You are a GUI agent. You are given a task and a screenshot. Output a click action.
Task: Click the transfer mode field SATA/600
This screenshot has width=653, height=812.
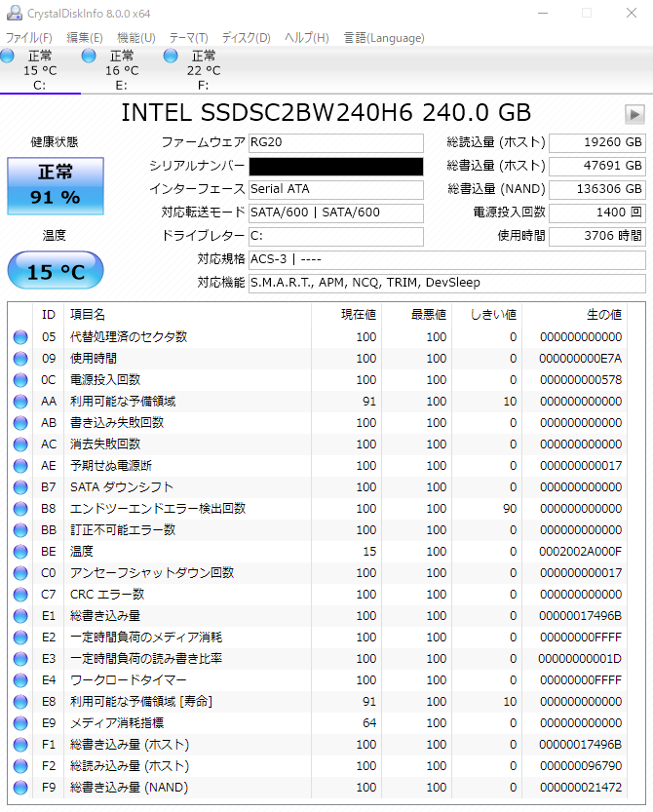(x=336, y=213)
